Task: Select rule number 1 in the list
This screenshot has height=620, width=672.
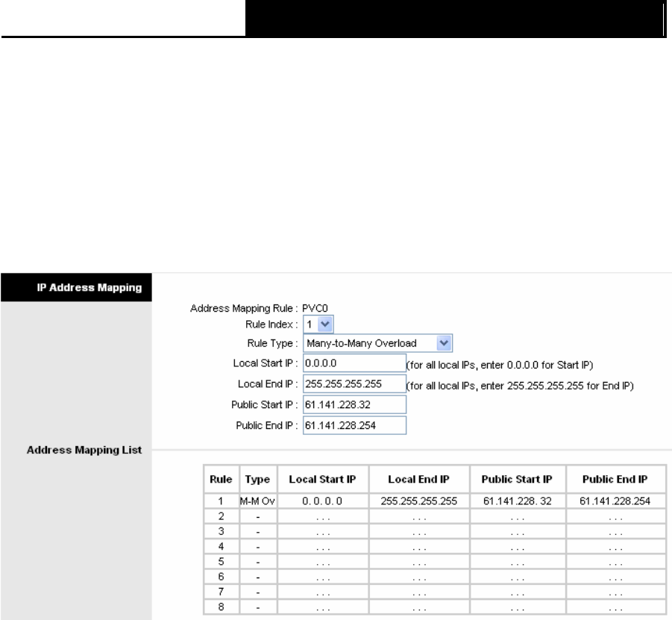Action: tap(221, 501)
